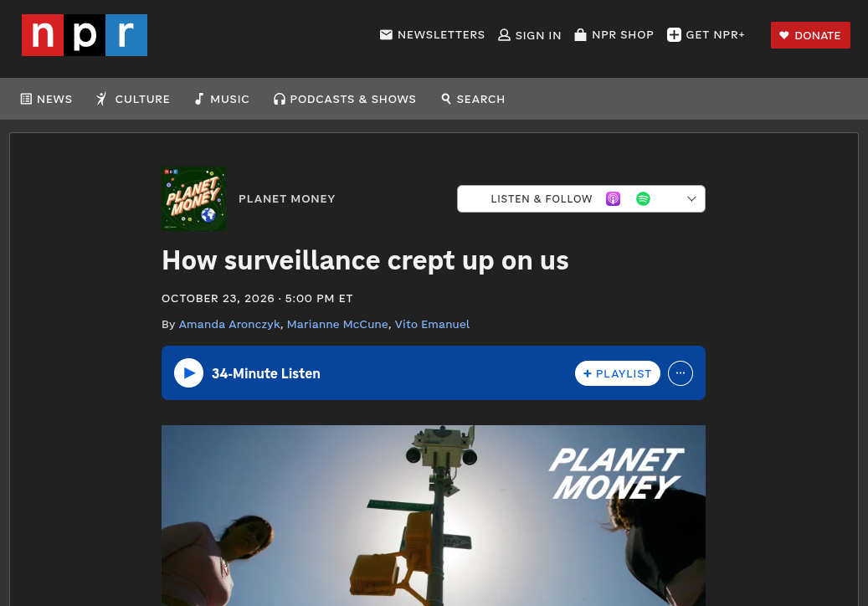Image resolution: width=868 pixels, height=606 pixels.
Task: Open the Planet Money show title link
Action: pyautogui.click(x=287, y=198)
